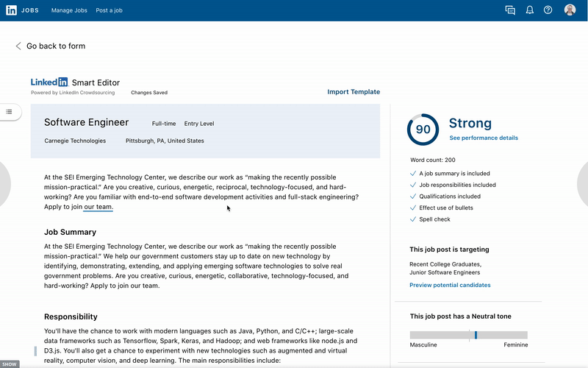
Task: Click Carnegie Technologies company name
Action: click(75, 141)
